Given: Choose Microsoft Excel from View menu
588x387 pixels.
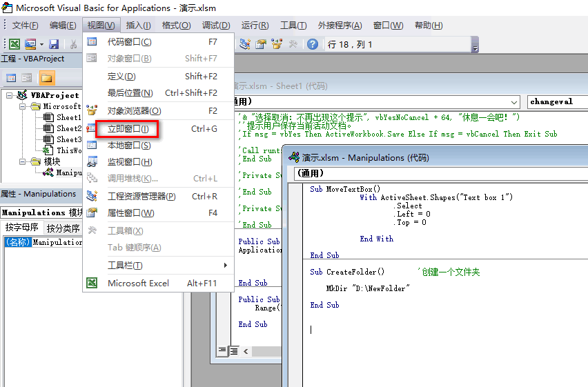Looking at the screenshot, I should point(158,283).
